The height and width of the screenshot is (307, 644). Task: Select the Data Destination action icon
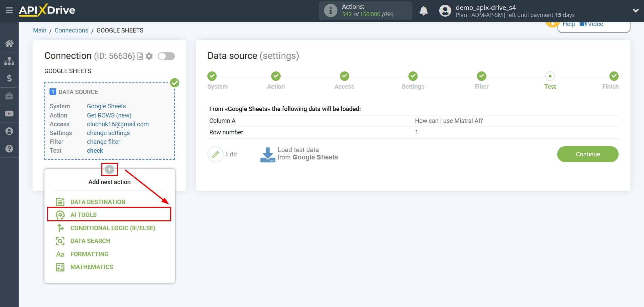click(x=60, y=201)
